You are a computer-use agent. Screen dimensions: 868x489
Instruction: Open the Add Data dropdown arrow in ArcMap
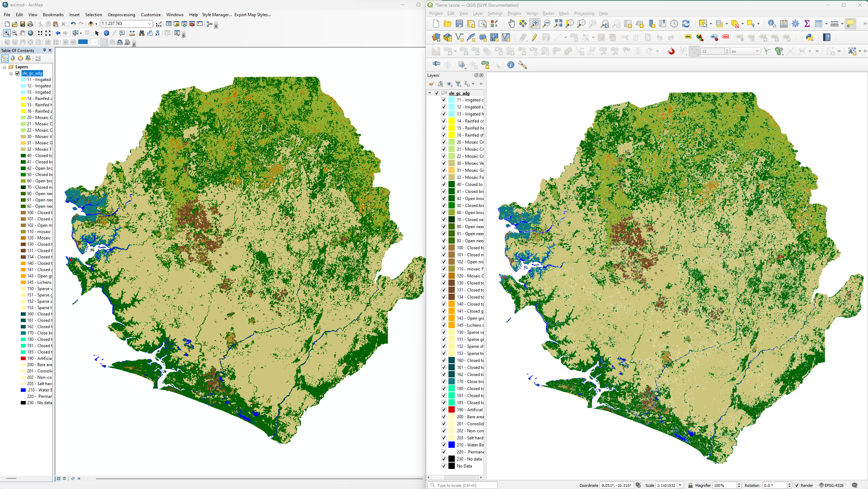pos(96,24)
